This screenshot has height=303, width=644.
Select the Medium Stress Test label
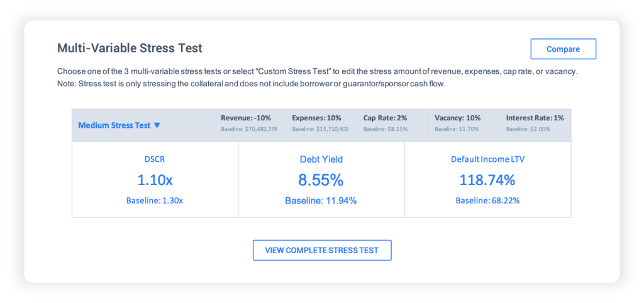tap(114, 125)
